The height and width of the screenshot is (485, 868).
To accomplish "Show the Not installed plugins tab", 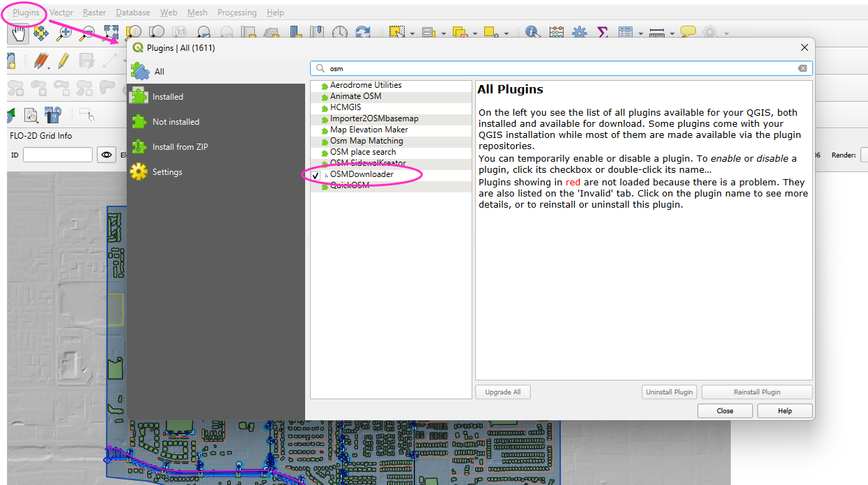I will coord(176,122).
